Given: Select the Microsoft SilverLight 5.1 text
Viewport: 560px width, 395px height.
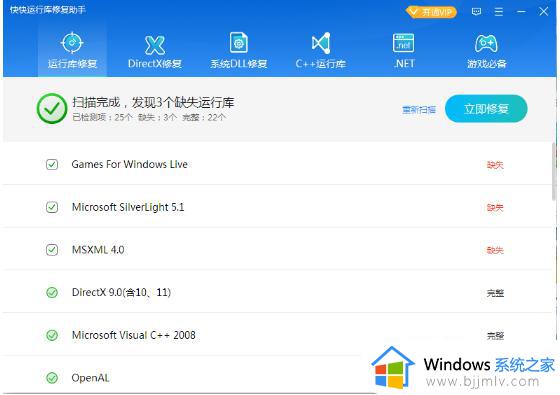Looking at the screenshot, I should pyautogui.click(x=128, y=207).
